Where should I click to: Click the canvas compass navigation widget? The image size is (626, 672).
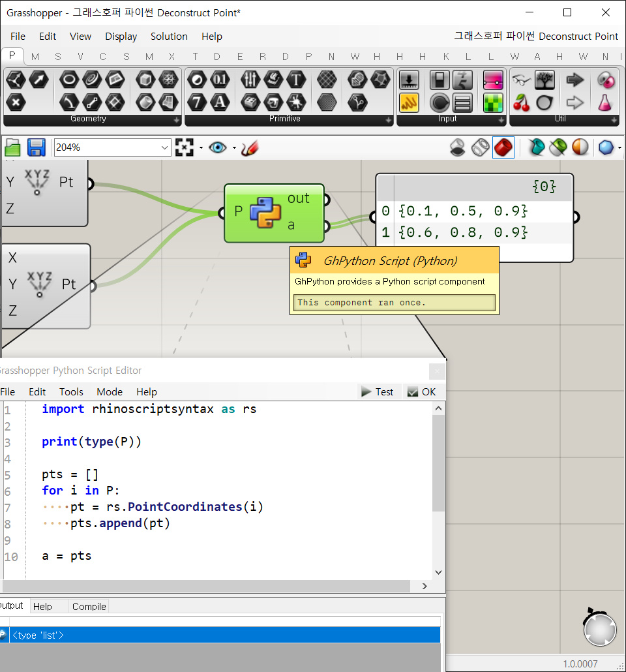point(599,629)
